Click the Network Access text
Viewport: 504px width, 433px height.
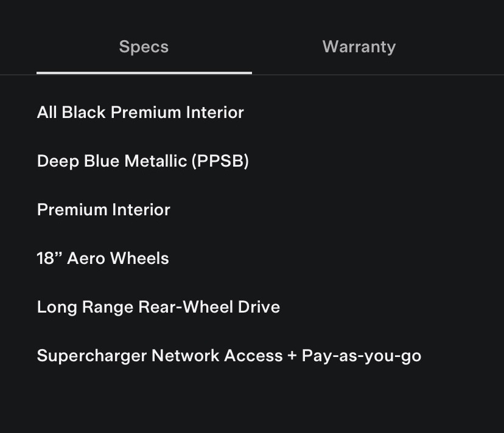click(x=217, y=356)
